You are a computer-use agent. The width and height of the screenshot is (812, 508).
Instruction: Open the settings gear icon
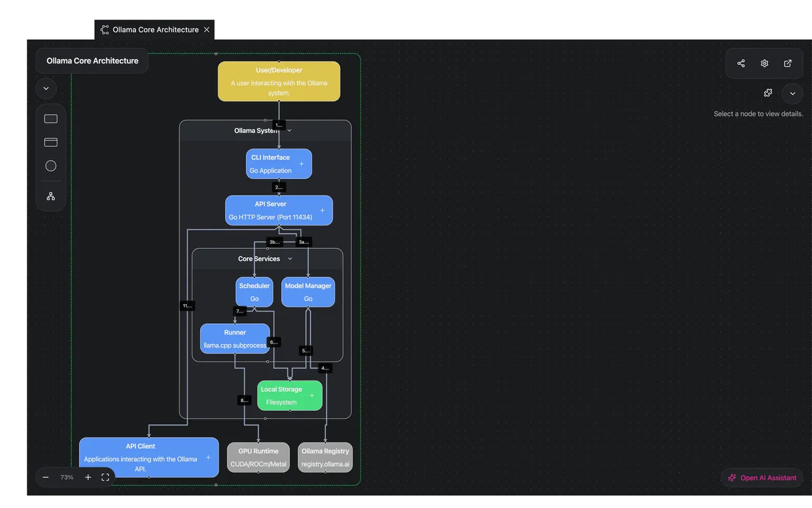(764, 63)
